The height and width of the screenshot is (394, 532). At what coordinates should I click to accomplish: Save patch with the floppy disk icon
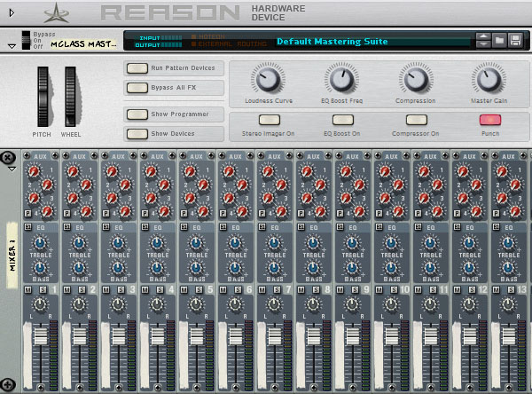click(x=515, y=41)
